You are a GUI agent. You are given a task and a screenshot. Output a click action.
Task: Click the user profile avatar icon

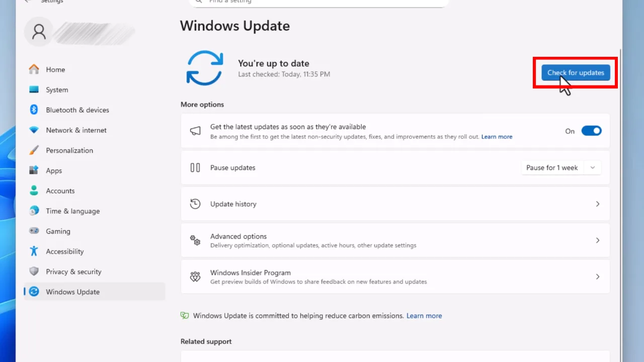click(39, 32)
